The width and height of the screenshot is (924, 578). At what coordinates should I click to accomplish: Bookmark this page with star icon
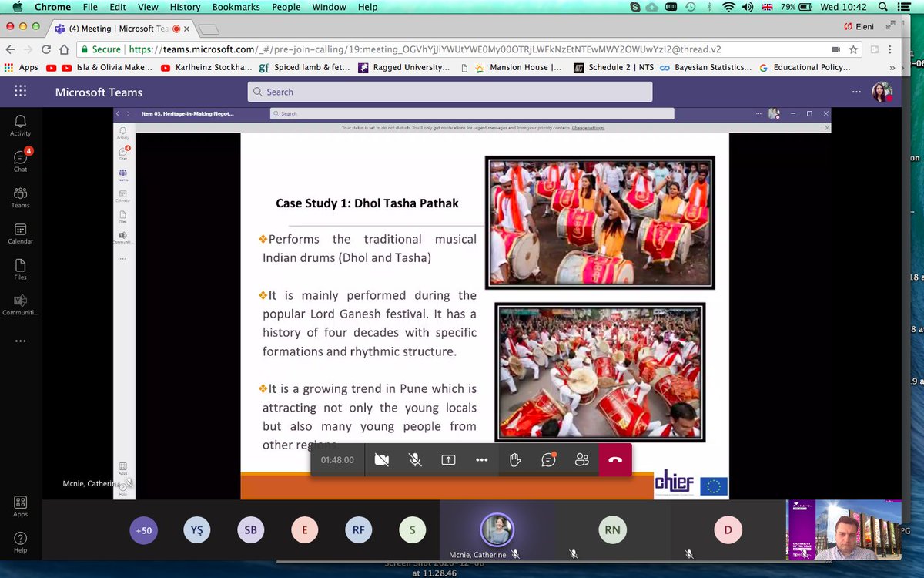click(x=853, y=49)
